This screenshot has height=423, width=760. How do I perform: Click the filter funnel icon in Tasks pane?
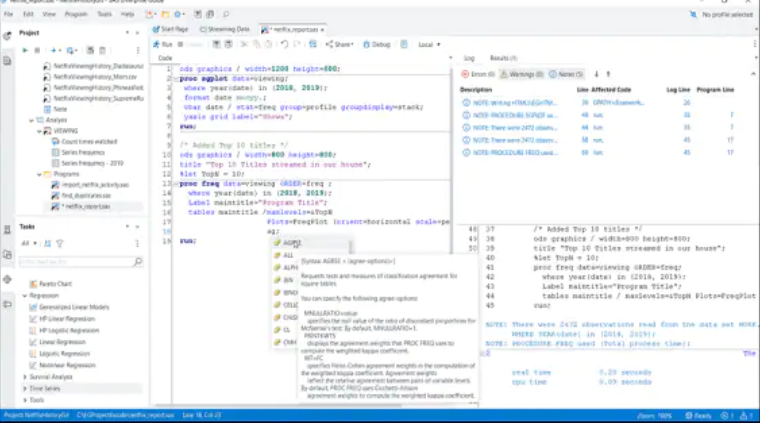[x=61, y=243]
